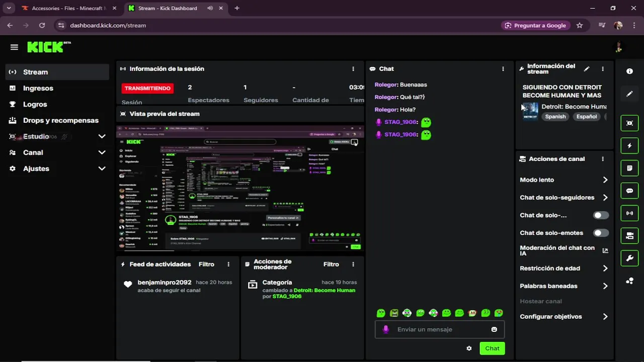Open Restricción de edad options arrow
644x362 pixels.
(605, 268)
